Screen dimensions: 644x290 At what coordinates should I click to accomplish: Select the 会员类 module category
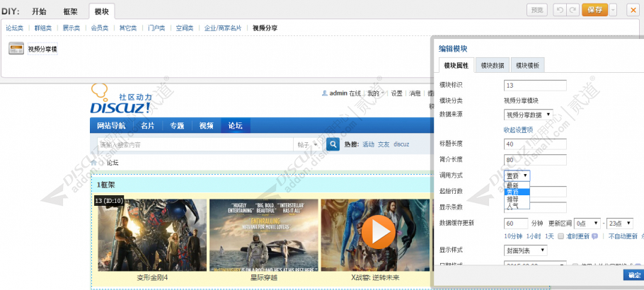pos(99,28)
